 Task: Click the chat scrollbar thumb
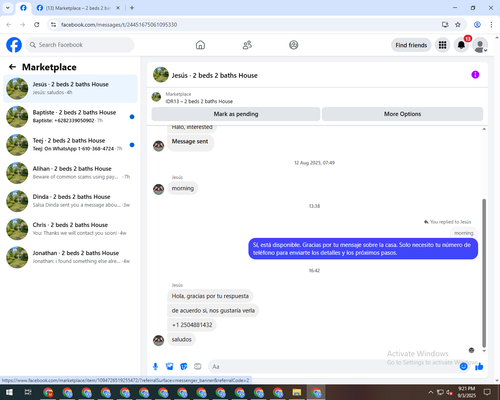484,273
